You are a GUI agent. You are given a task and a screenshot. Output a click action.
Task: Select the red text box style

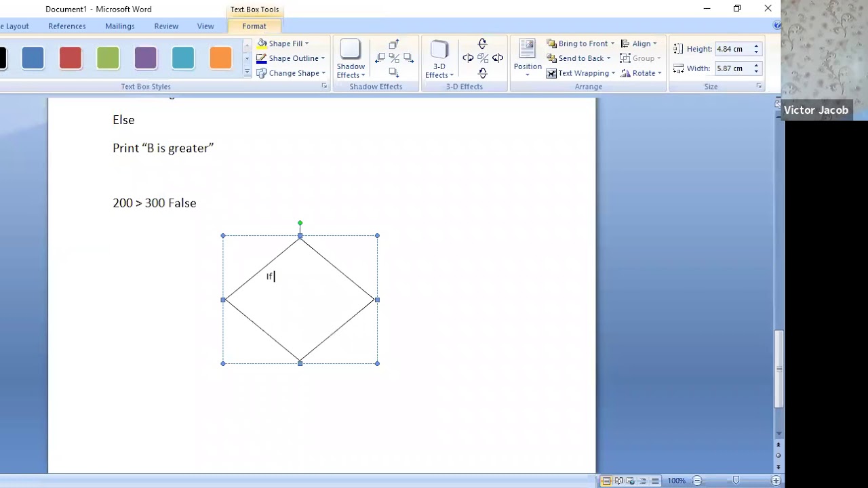pyautogui.click(x=71, y=58)
